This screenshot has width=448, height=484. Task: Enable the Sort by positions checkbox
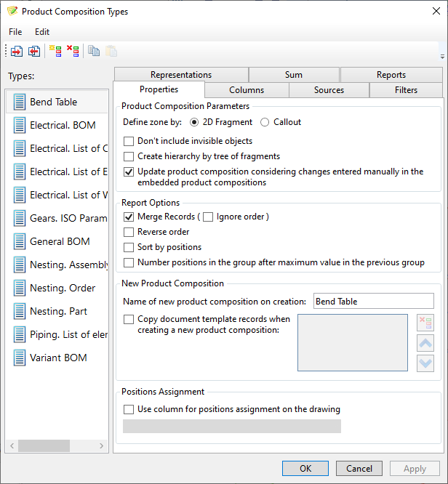tap(129, 247)
